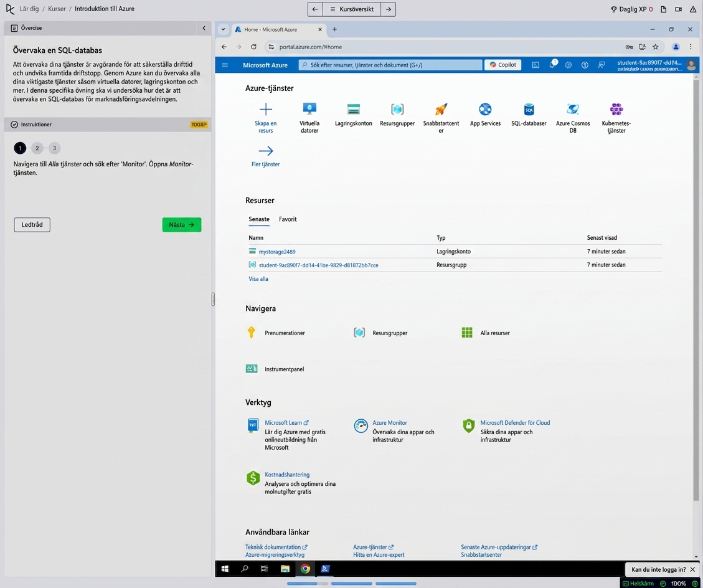
Task: Open App Services icon
Action: pos(485,109)
